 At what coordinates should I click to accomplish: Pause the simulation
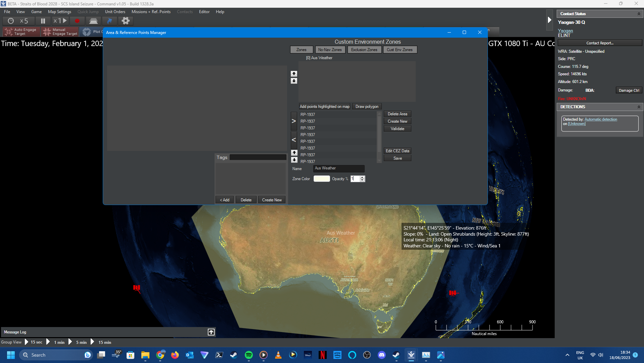click(43, 21)
